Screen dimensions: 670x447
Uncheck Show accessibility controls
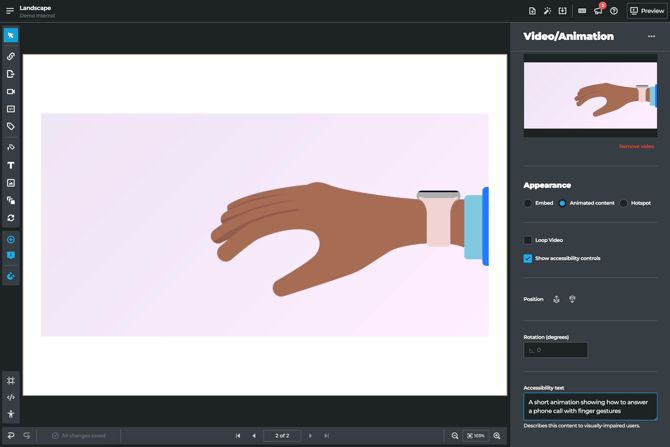(x=528, y=258)
